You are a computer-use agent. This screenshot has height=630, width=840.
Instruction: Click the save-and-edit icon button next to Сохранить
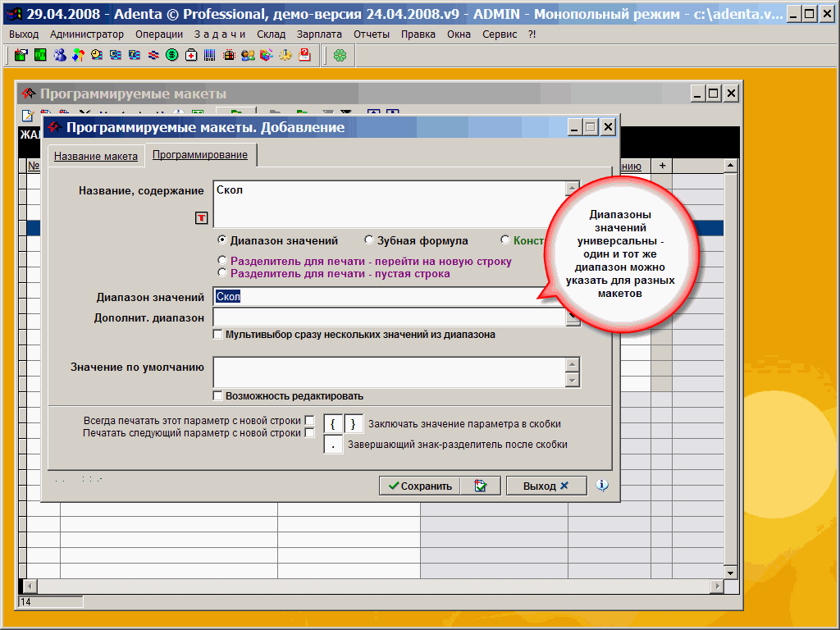coord(480,486)
